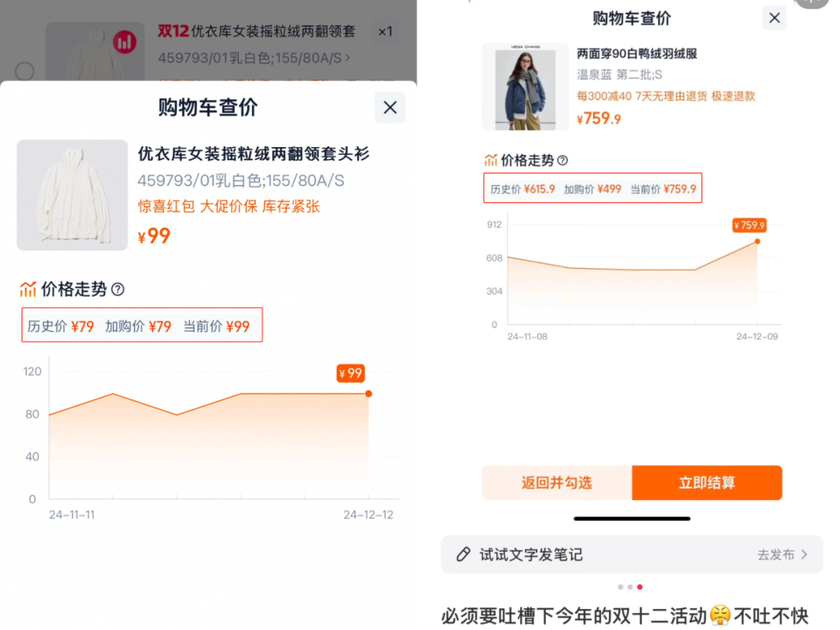Select the cart item radio circle
840x630 pixels.
(25, 72)
